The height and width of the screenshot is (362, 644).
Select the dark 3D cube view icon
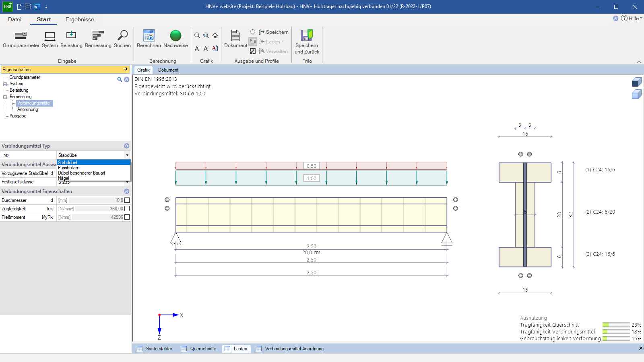636,82
